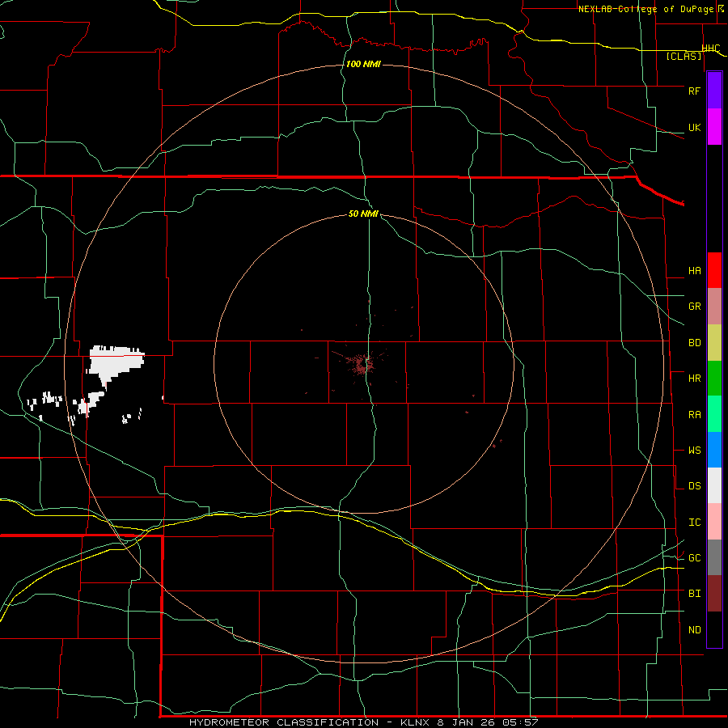Click the 'WS' legend label

(x=694, y=451)
